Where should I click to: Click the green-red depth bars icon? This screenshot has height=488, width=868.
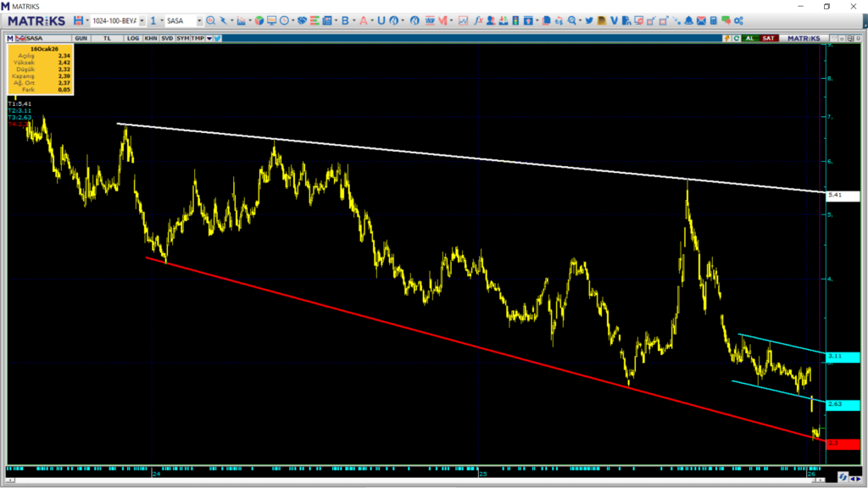tap(314, 20)
